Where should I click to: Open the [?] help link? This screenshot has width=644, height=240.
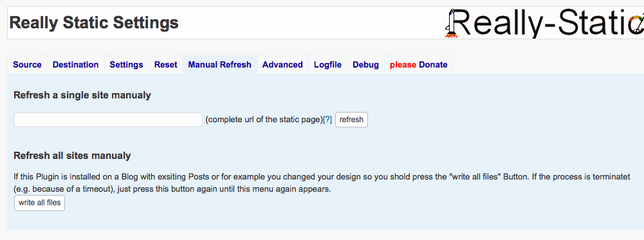click(327, 120)
